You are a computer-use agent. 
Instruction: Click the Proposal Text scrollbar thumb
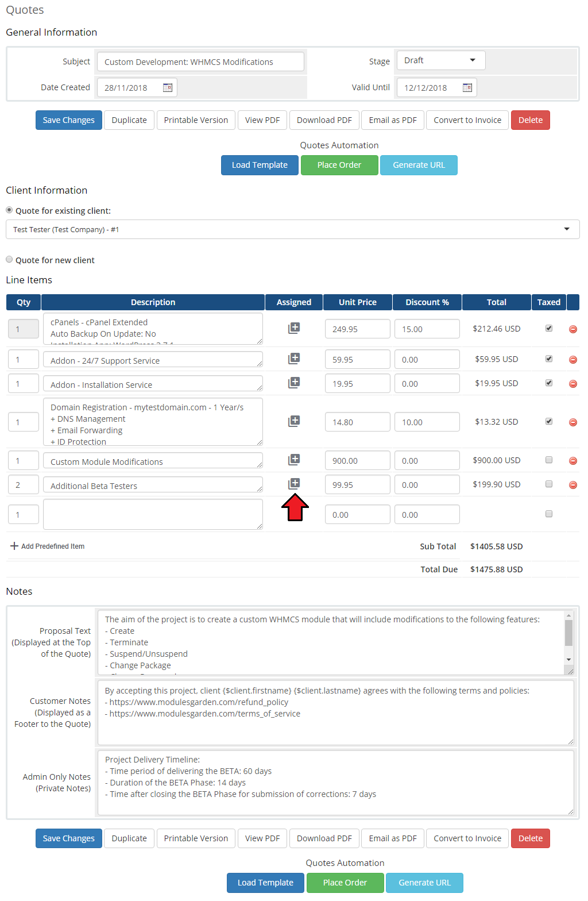coord(568,633)
